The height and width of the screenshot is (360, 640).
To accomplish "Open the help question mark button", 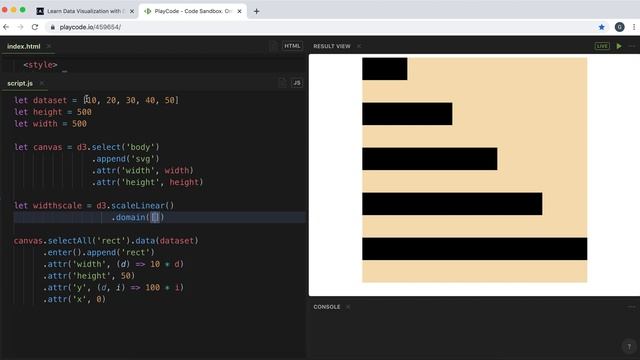I will [629, 347].
